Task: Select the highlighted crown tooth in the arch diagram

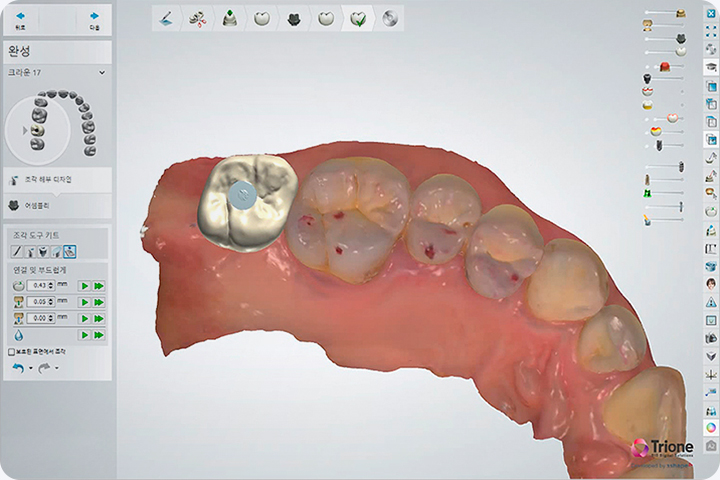Action: click(38, 130)
